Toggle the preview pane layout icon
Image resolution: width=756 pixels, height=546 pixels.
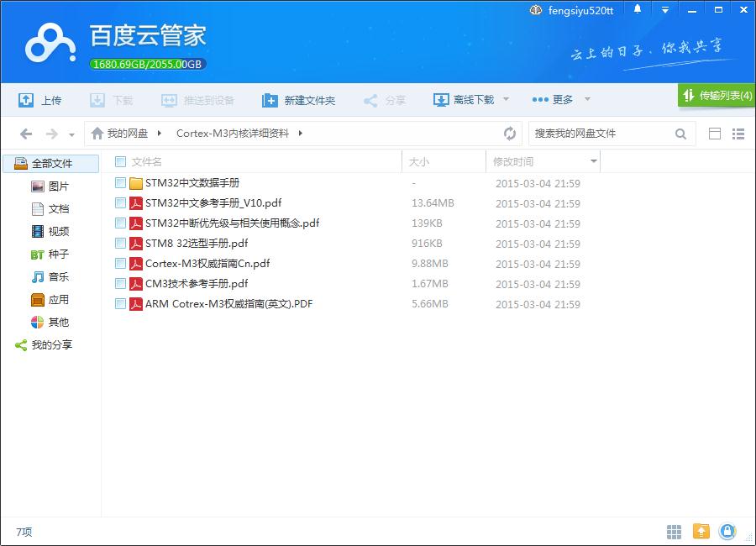[715, 134]
